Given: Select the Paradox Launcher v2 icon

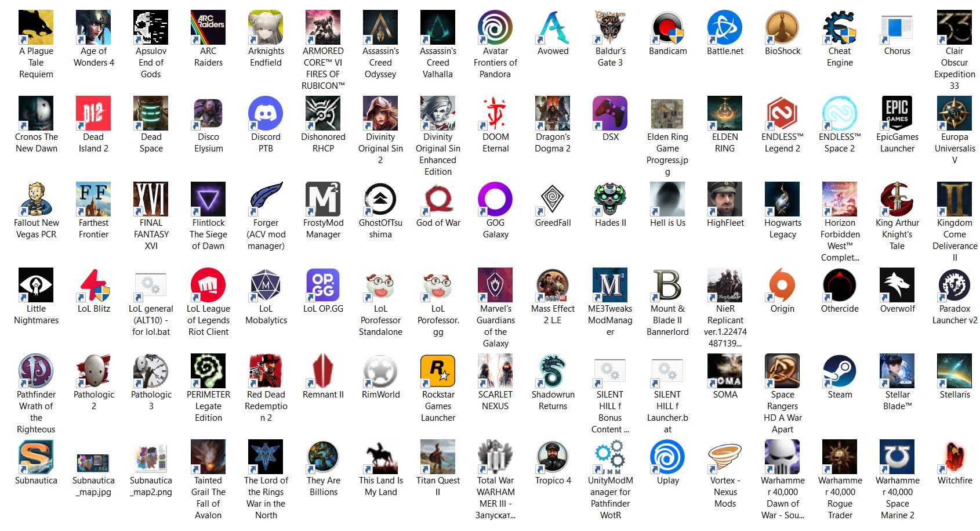Looking at the screenshot, I should click(954, 285).
